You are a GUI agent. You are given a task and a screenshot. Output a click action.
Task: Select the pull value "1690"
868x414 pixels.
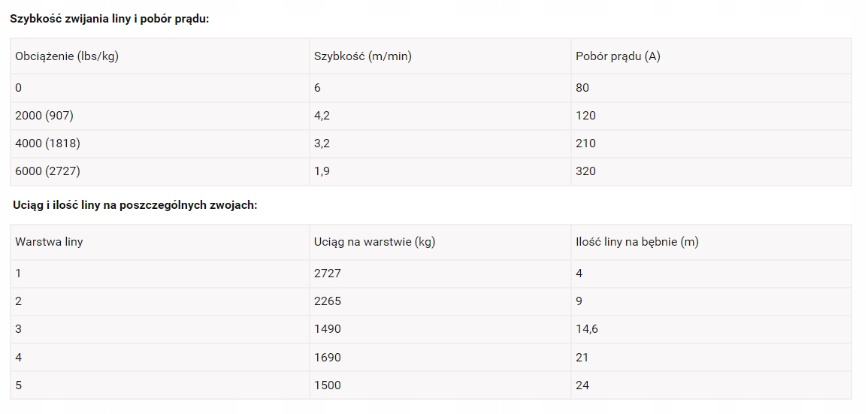point(327,358)
